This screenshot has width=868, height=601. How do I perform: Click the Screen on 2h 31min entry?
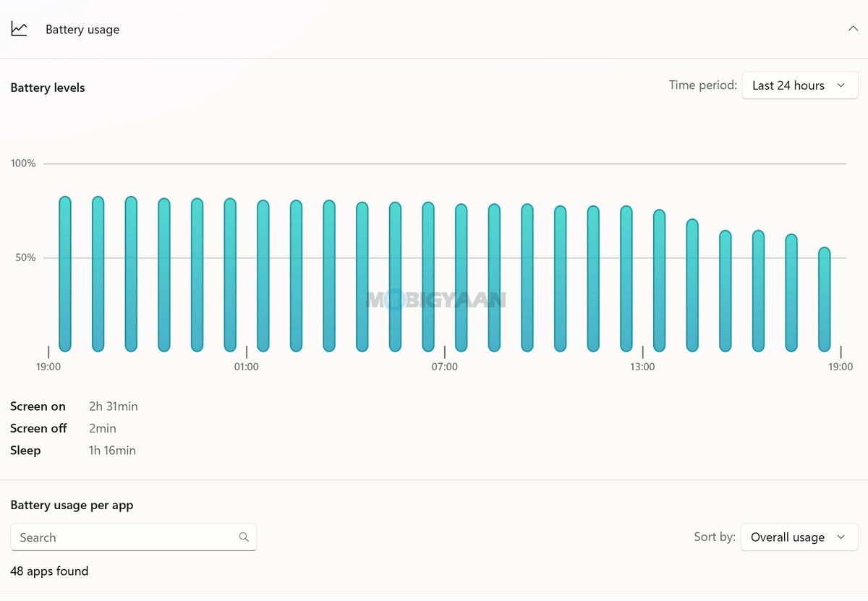click(x=74, y=406)
